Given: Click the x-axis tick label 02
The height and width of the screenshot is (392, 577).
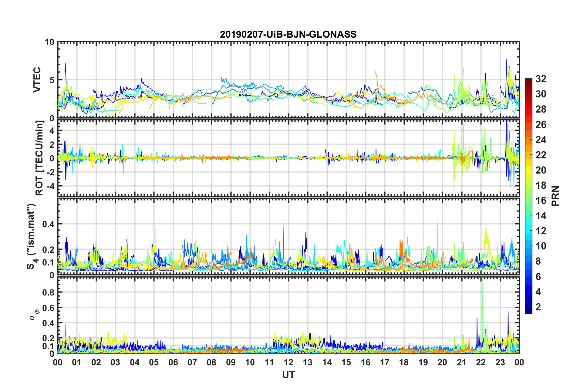Looking at the screenshot, I should 96,362.
